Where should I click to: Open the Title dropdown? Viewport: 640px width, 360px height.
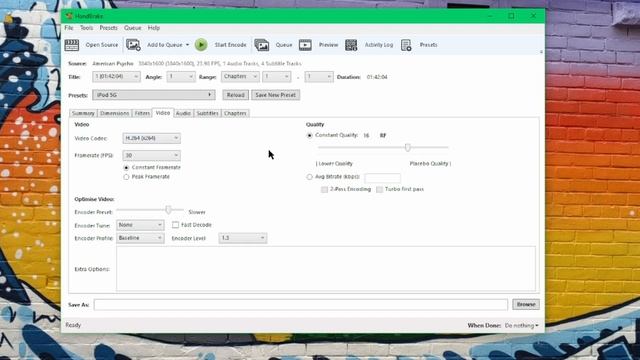116,77
